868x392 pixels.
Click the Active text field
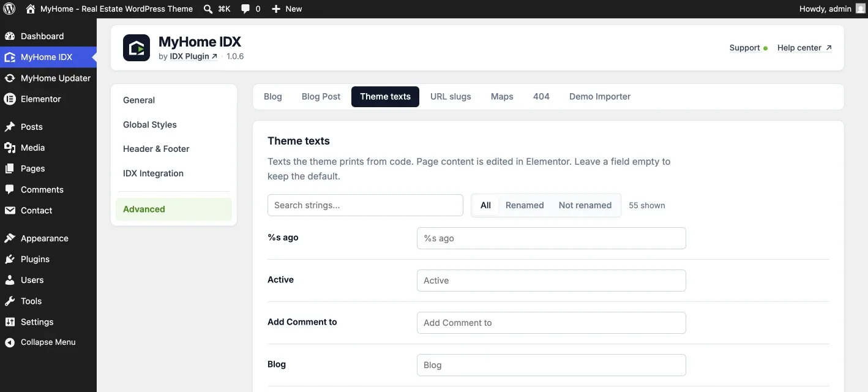click(x=552, y=281)
